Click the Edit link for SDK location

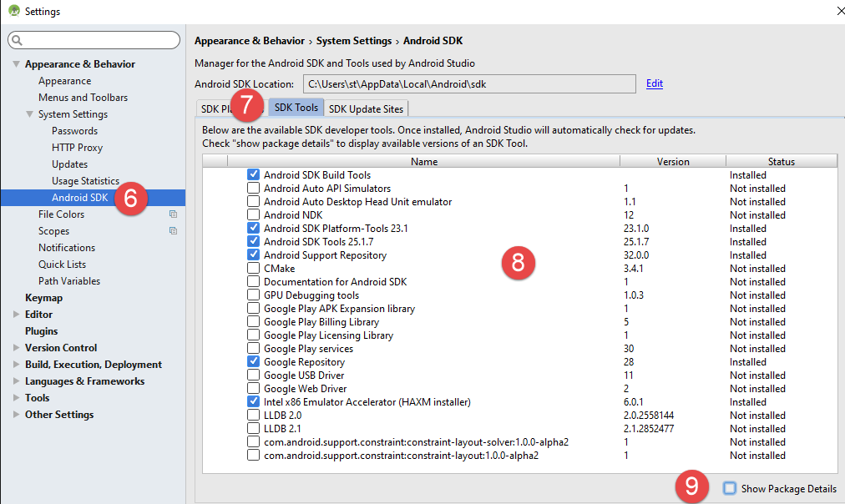[x=654, y=83]
